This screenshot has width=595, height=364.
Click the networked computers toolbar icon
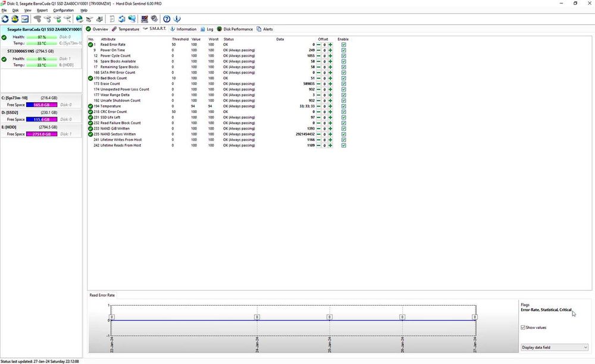[131, 18]
